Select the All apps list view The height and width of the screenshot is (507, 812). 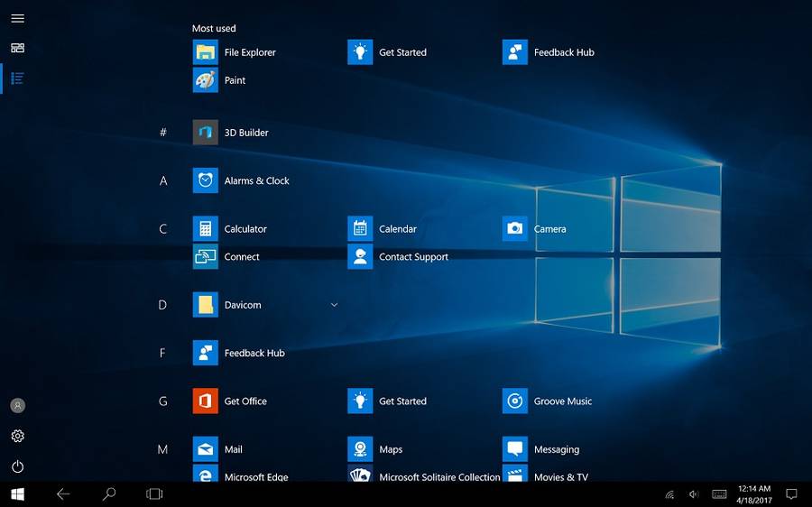(17, 78)
